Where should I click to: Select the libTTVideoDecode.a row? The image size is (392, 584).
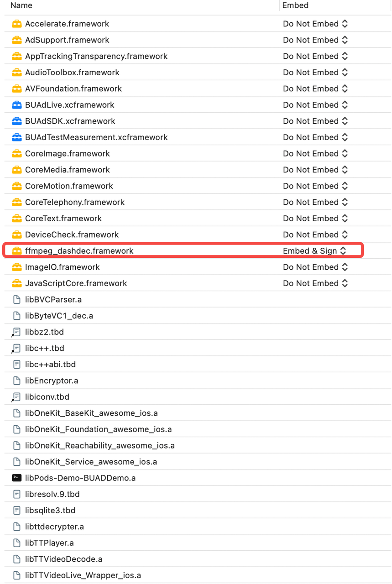click(x=198, y=559)
